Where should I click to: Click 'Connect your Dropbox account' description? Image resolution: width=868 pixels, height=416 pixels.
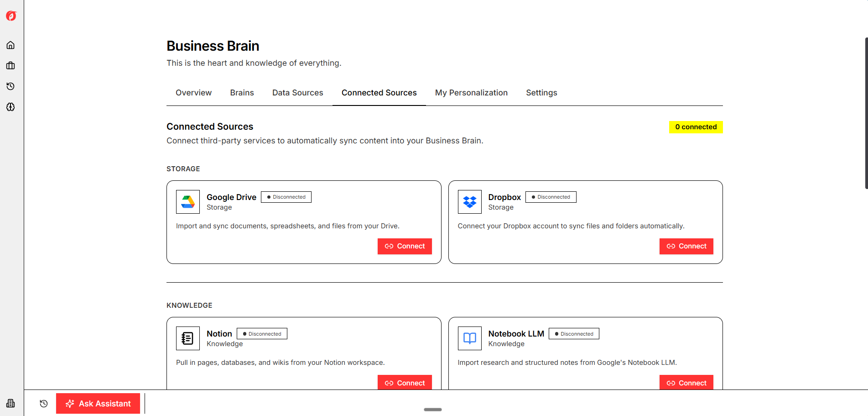[571, 226]
